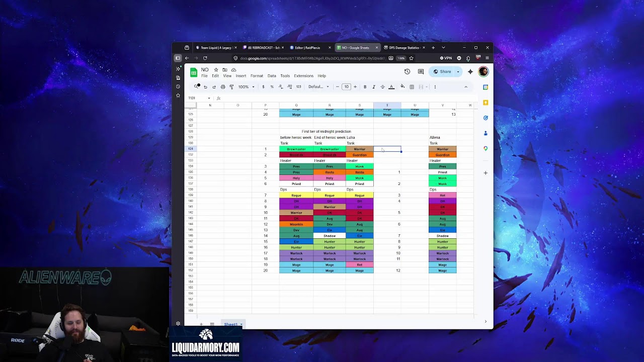Open the Gemini sparkle icon
This screenshot has height=362, width=644.
470,71
